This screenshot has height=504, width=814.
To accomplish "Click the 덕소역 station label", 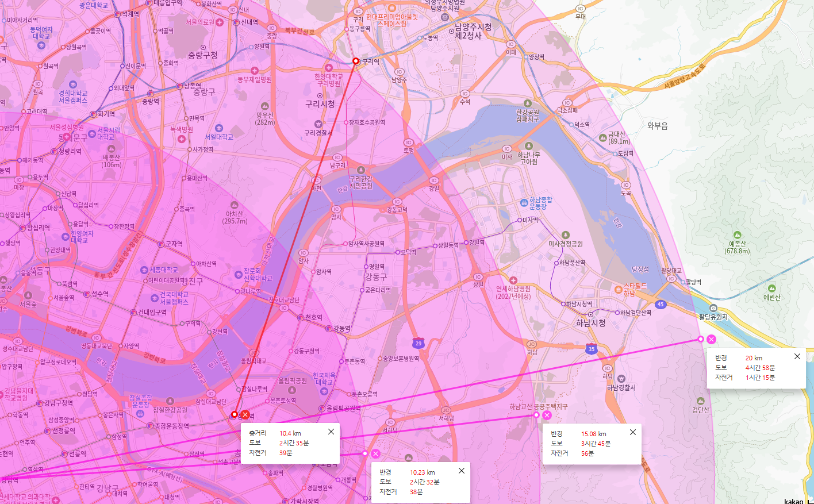I will 582,125.
